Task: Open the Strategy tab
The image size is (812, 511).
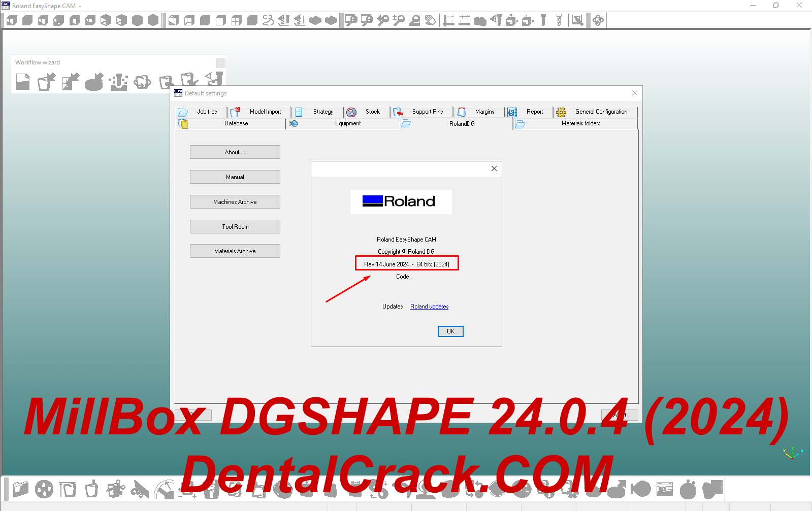Action: pos(318,112)
